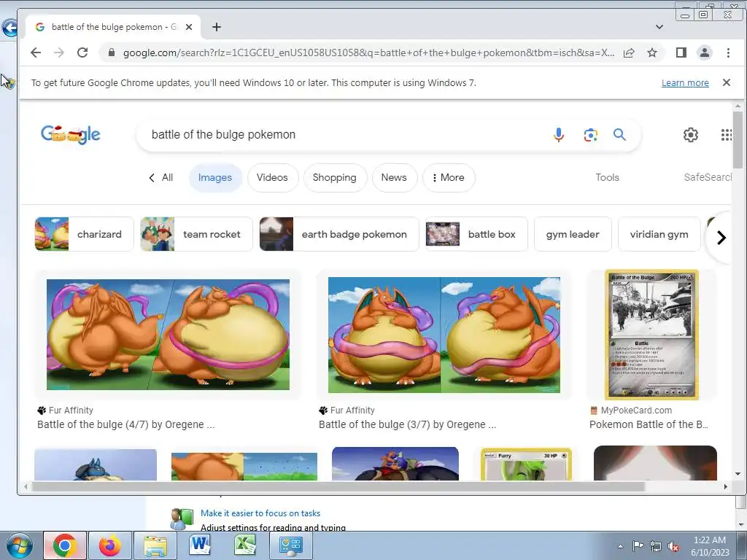Viewport: 747px width, 560px height.
Task: Open the Tools filter options
Action: pos(608,178)
